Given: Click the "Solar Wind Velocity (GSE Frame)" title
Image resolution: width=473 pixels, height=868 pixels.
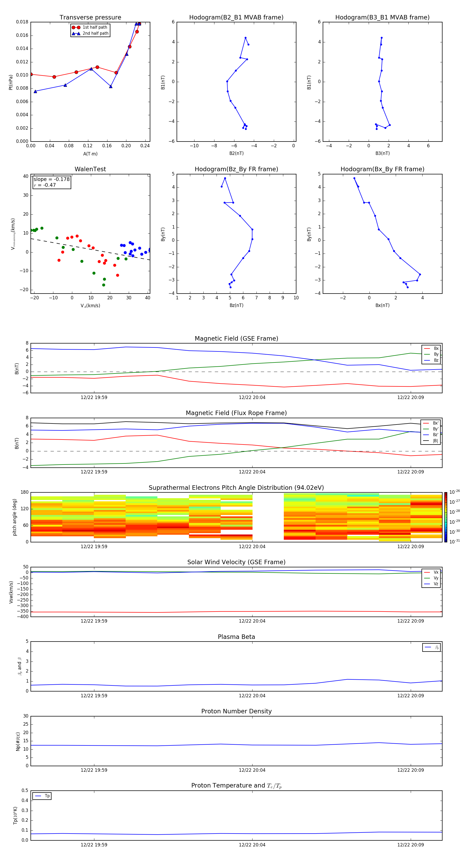Looking at the screenshot, I should 236,562.
